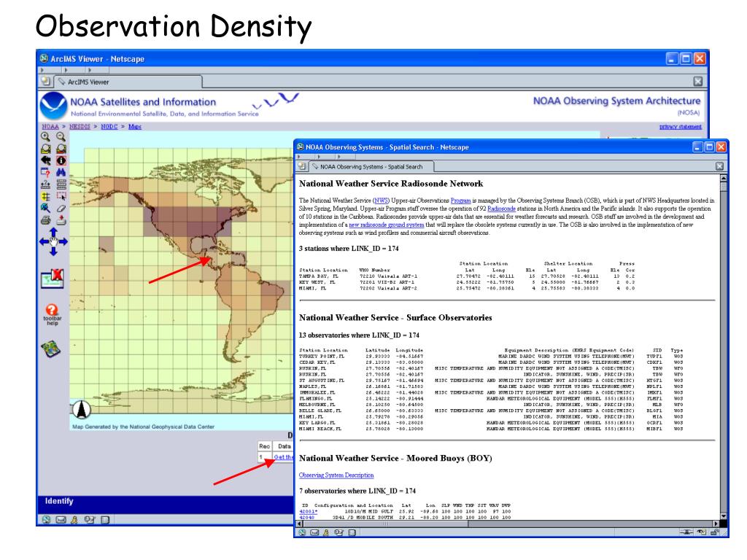The width and height of the screenshot is (747, 560).
Task: Click the KEY WEST, FL station row
Action: pyautogui.click(x=467, y=282)
